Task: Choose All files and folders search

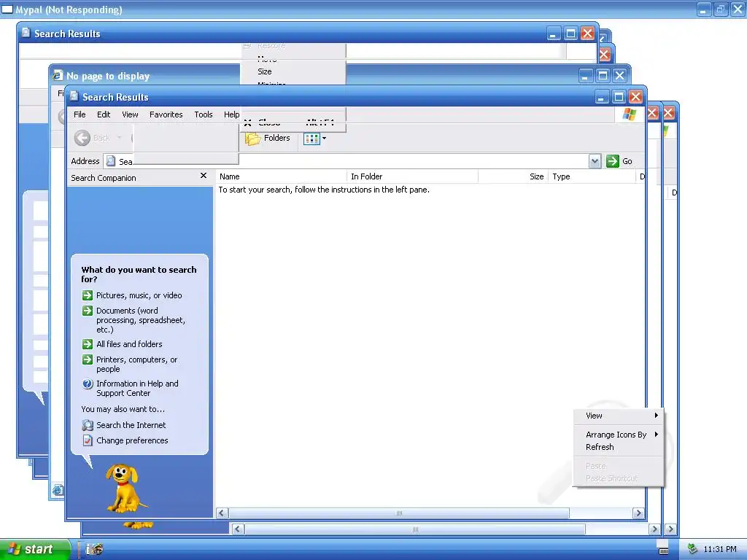Action: [129, 344]
